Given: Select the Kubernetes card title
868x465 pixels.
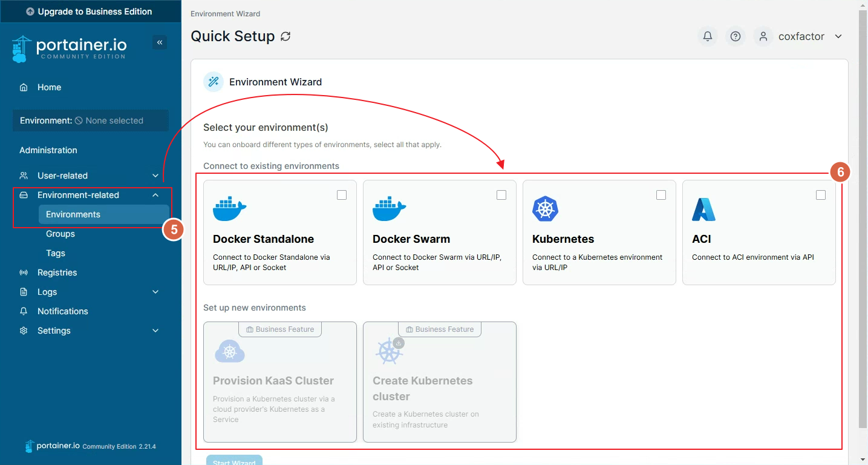Looking at the screenshot, I should click(563, 239).
